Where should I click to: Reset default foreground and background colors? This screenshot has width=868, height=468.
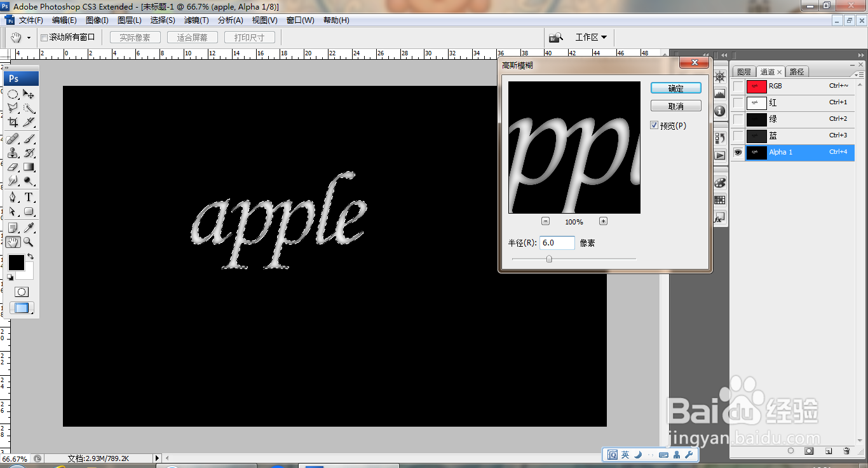10,277
